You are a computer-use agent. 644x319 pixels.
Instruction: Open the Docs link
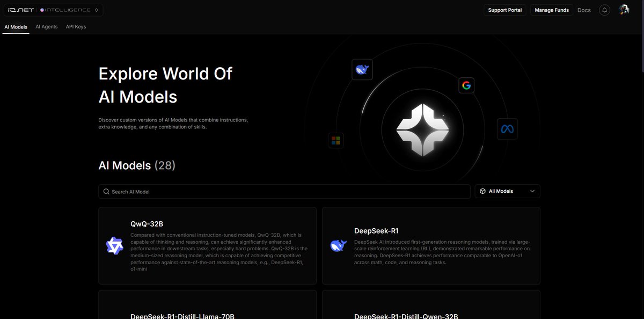click(584, 10)
